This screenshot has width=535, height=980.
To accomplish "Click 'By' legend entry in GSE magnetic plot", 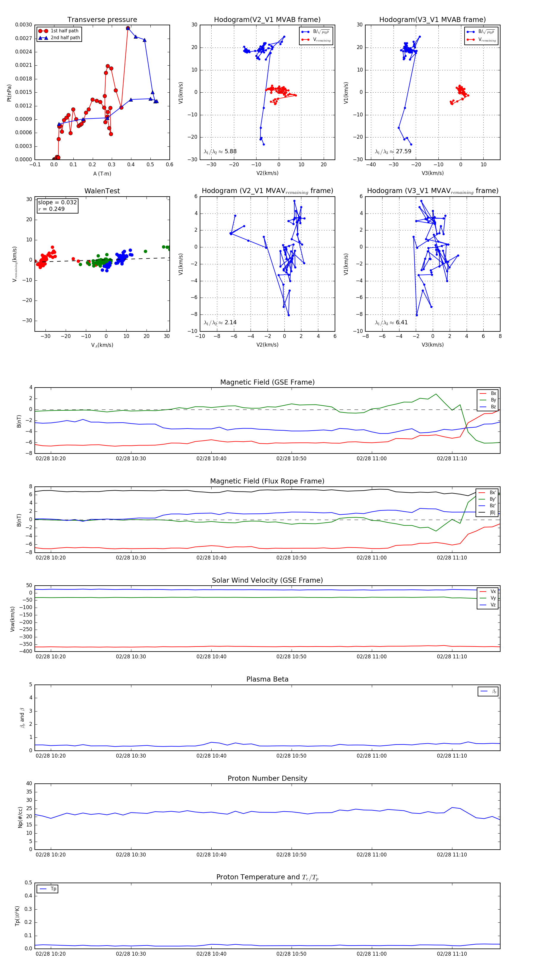I will 488,400.
